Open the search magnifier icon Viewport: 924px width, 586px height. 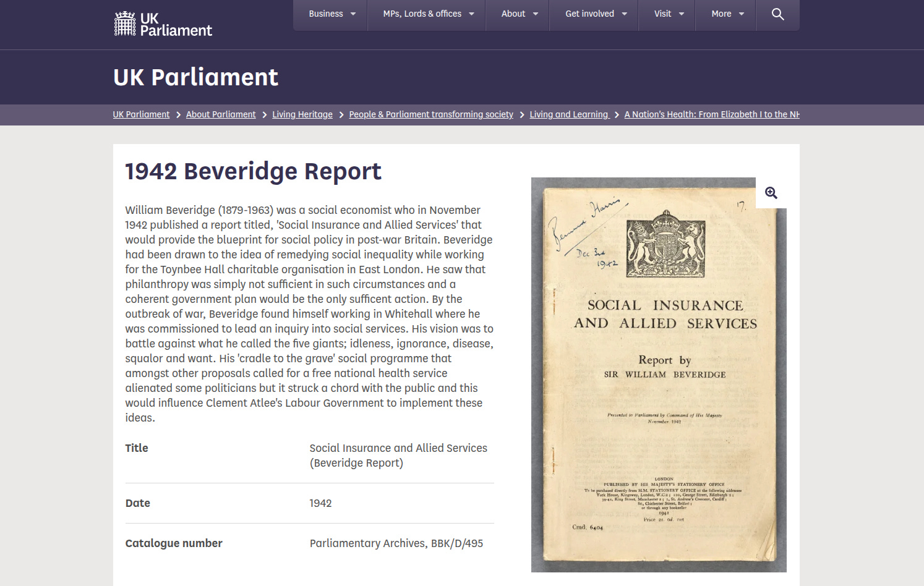tap(778, 14)
